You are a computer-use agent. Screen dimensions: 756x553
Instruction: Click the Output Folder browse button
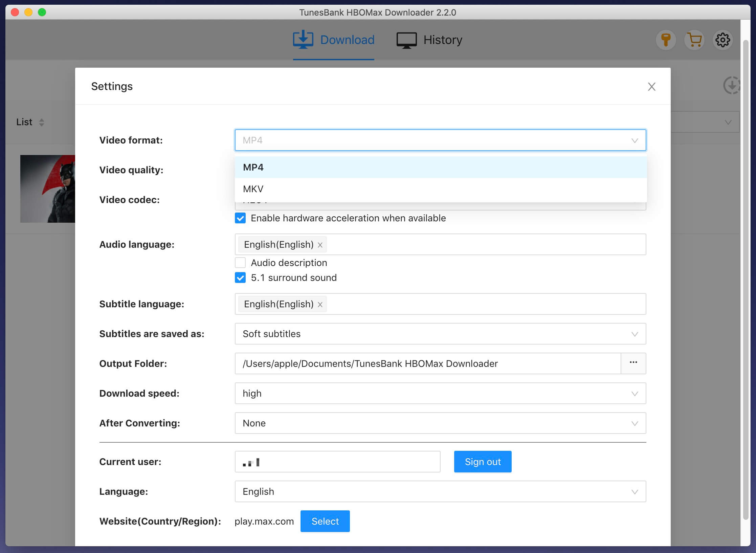point(633,363)
